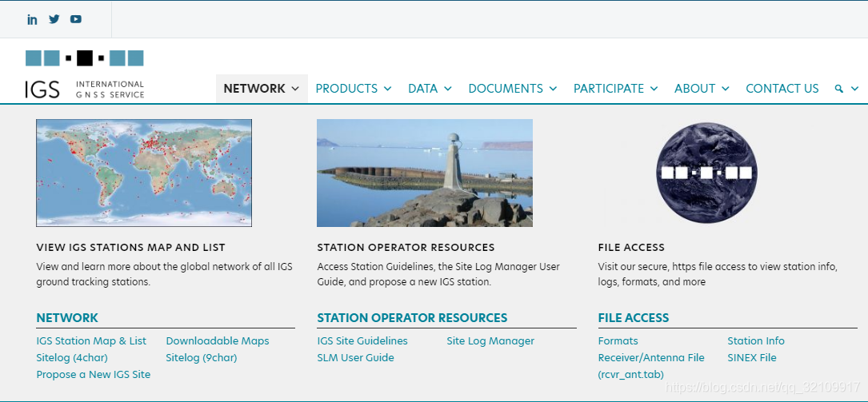Click black 'STATION OPERATOR RESOURCES' title
This screenshot has height=402, width=868.
coord(406,247)
